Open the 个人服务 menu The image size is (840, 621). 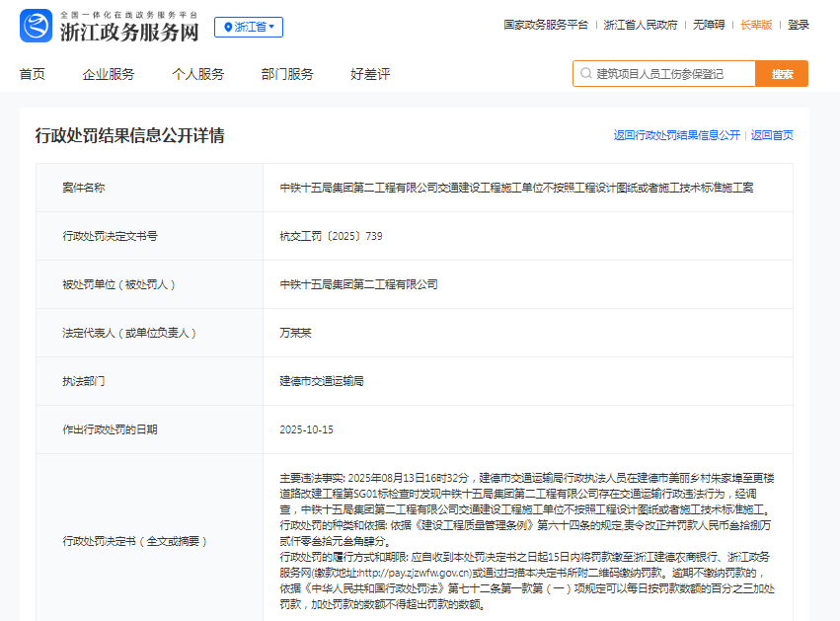(x=197, y=74)
